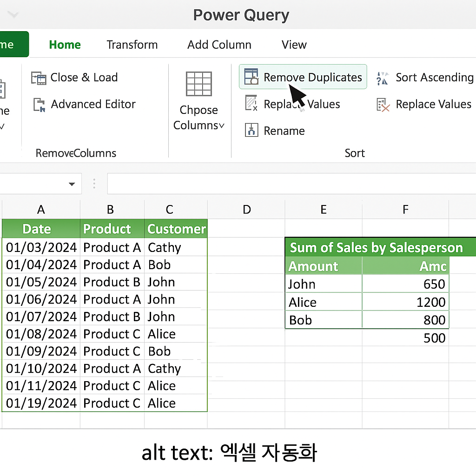Click the green File-style tab at far left
The height and width of the screenshot is (476, 476).
pos(14,44)
